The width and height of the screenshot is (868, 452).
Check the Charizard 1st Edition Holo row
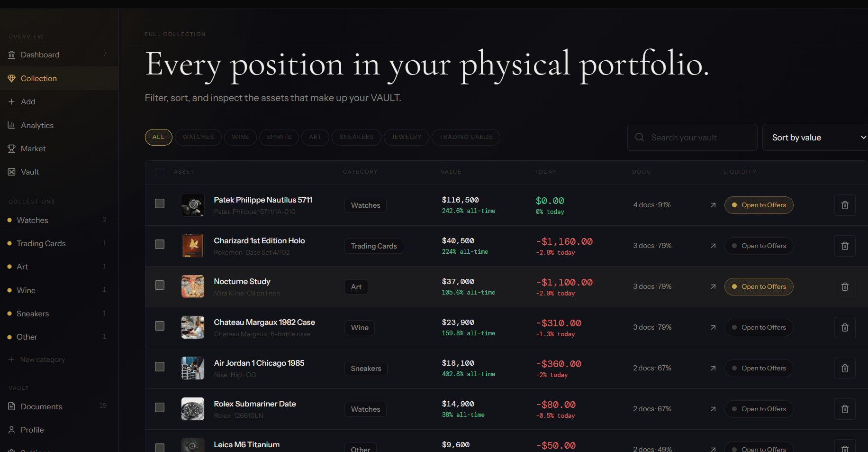coord(160,244)
